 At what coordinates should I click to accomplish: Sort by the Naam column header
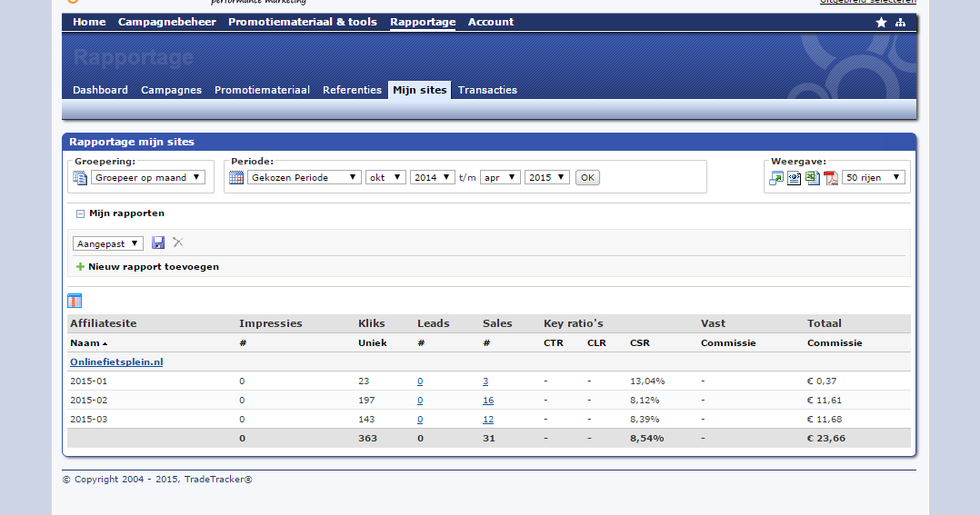point(85,342)
